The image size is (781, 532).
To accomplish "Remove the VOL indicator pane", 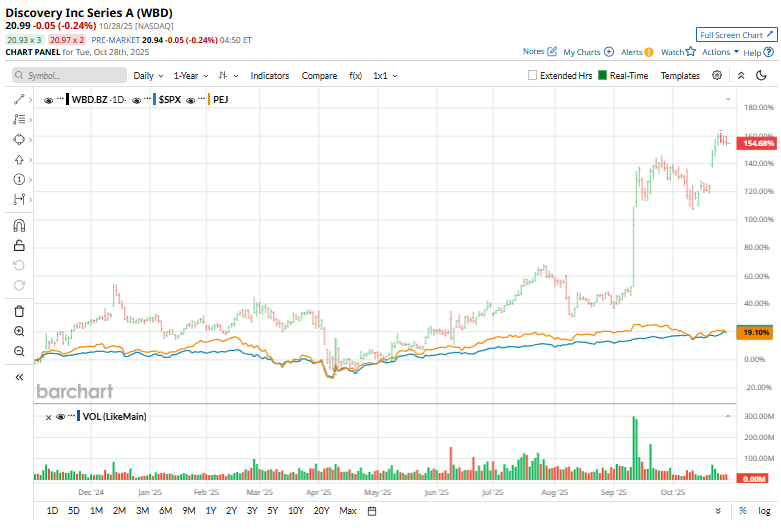I will (48, 417).
